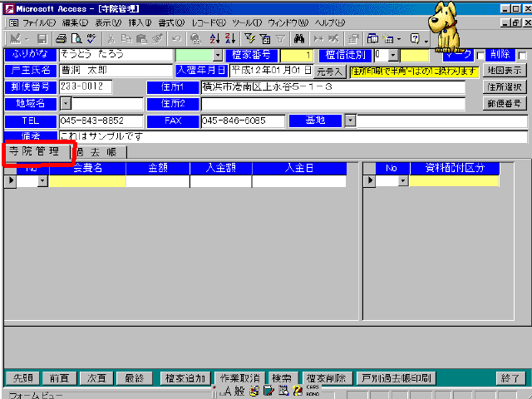Viewport: 532px width, 399px height.
Task: Toggle the マーク checkbox
Action: click(479, 56)
